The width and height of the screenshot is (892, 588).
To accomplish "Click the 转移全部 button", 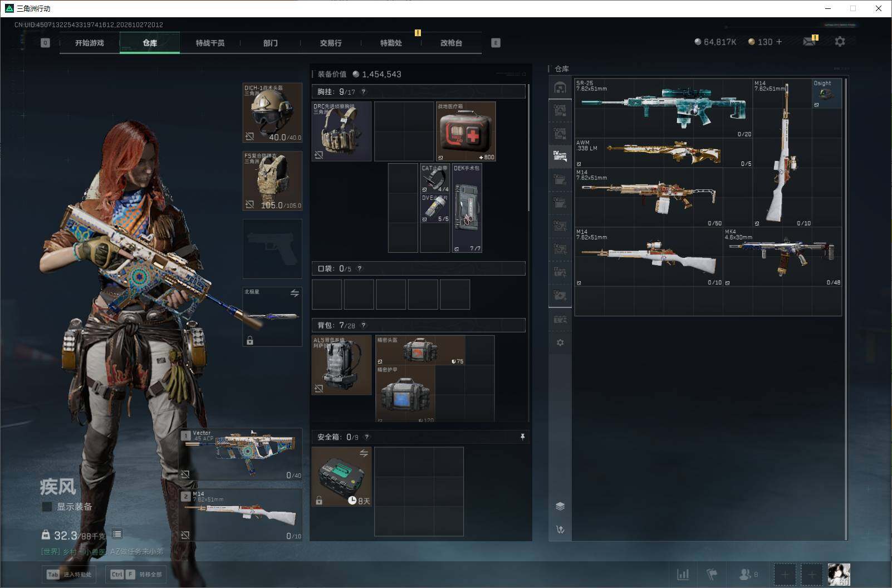I will (136, 574).
